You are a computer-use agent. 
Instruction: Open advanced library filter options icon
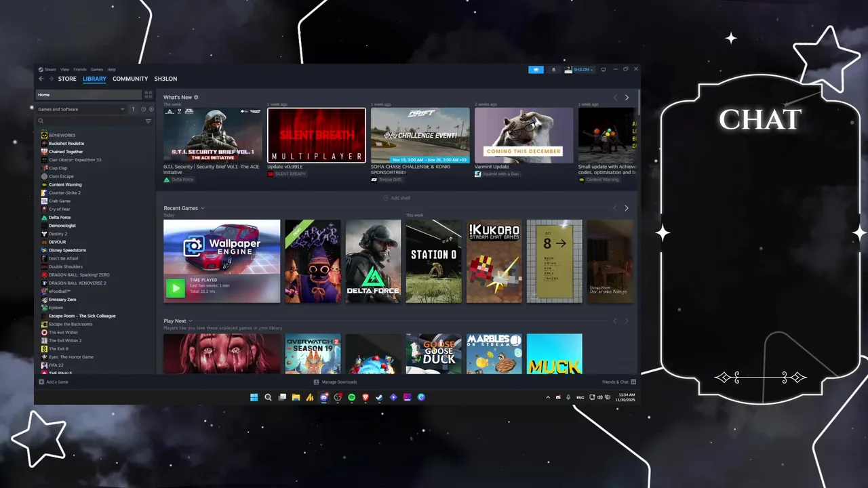coord(149,121)
